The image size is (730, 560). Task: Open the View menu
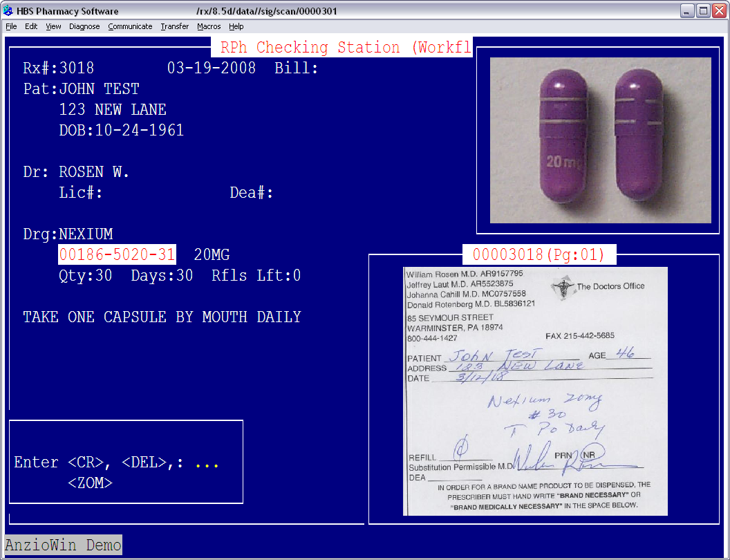coord(53,26)
